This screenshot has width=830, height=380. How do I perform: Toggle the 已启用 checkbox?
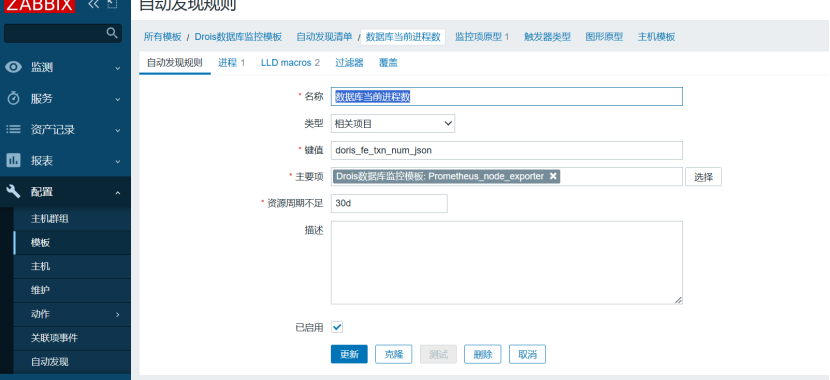337,327
